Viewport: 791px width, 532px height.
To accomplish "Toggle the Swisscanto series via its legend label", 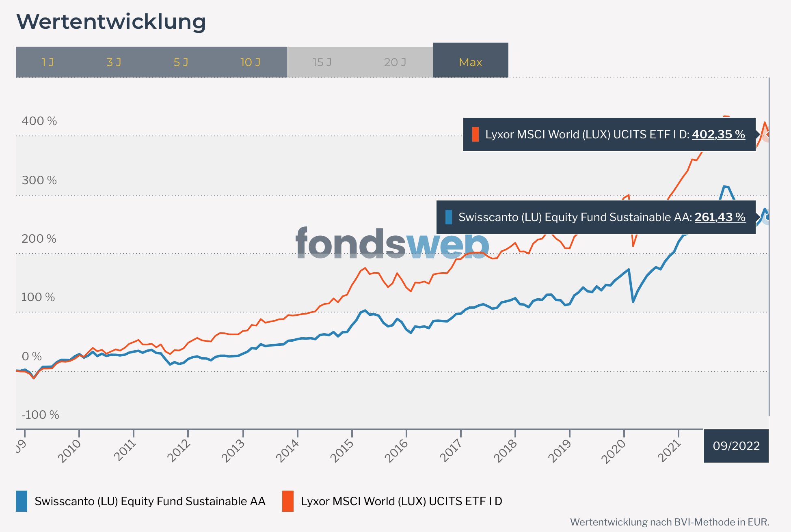I will [150, 501].
